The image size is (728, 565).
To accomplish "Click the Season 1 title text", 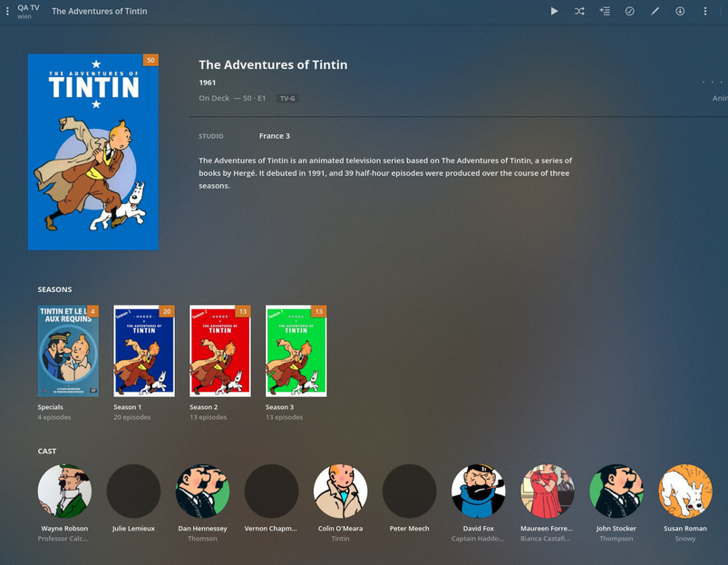I will [128, 407].
